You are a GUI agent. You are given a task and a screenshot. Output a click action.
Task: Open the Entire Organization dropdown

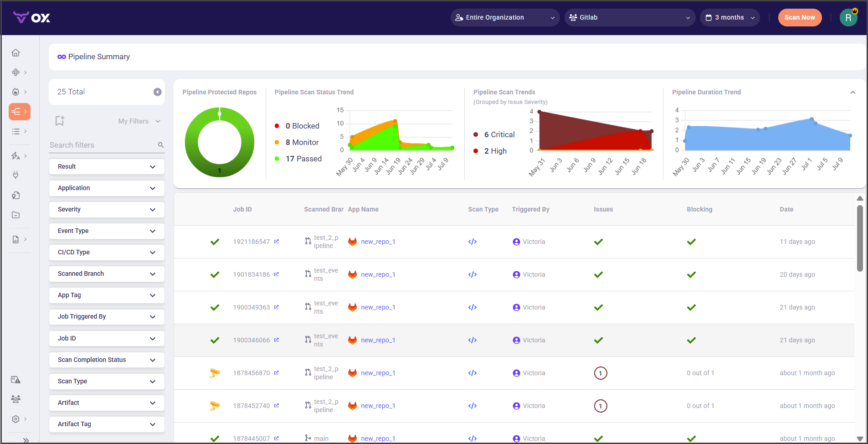(x=505, y=18)
